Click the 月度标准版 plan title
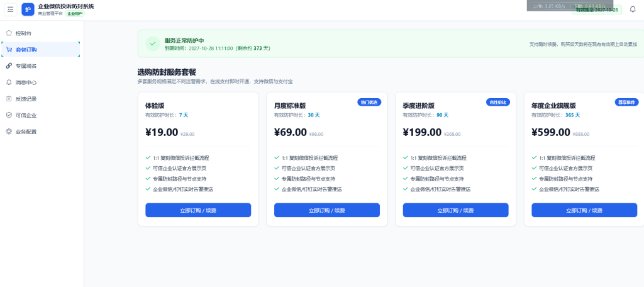The image size is (644, 287). coord(290,106)
